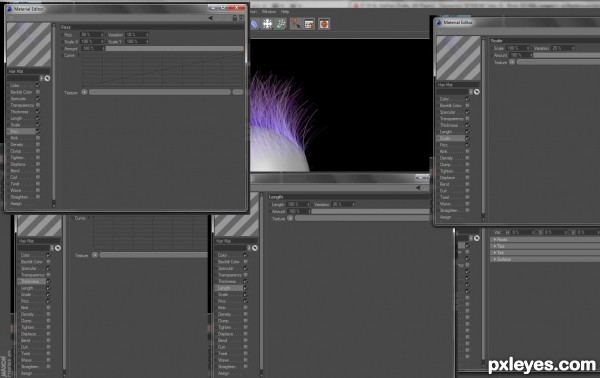The image size is (600, 378).
Task: Click the small button right of Frizz Texture bar
Action: click(x=238, y=92)
